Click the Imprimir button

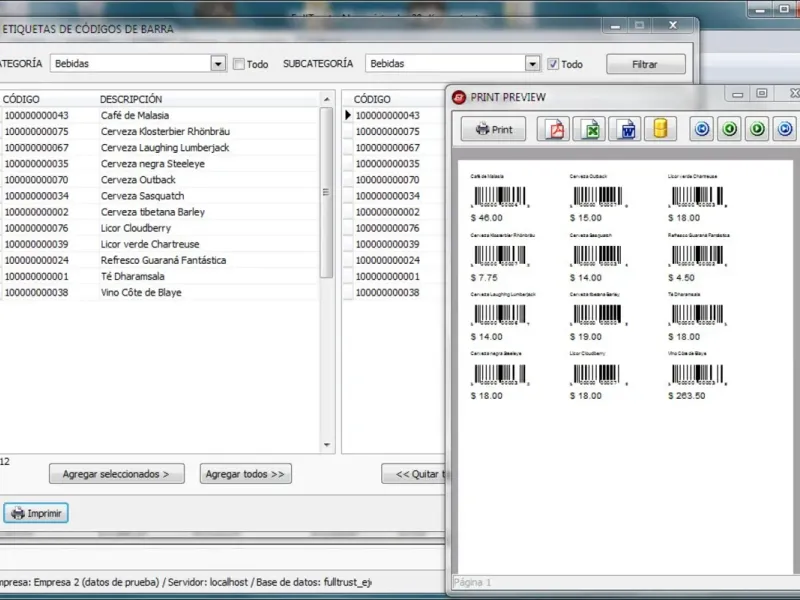(36, 513)
